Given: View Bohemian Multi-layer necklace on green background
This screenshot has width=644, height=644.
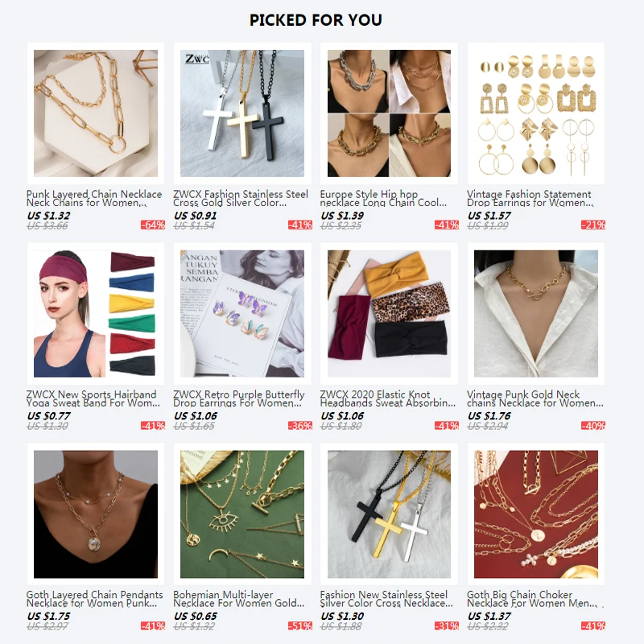Looking at the screenshot, I should pos(242,514).
